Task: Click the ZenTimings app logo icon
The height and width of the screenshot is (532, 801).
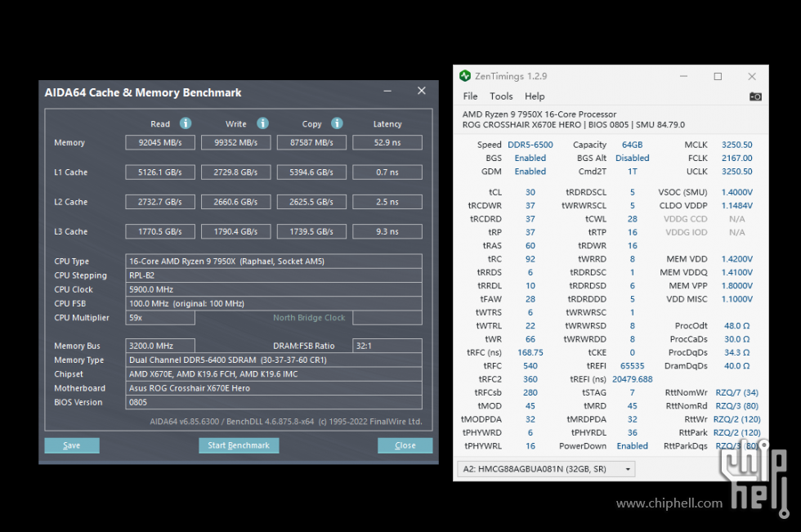Action: pos(465,76)
